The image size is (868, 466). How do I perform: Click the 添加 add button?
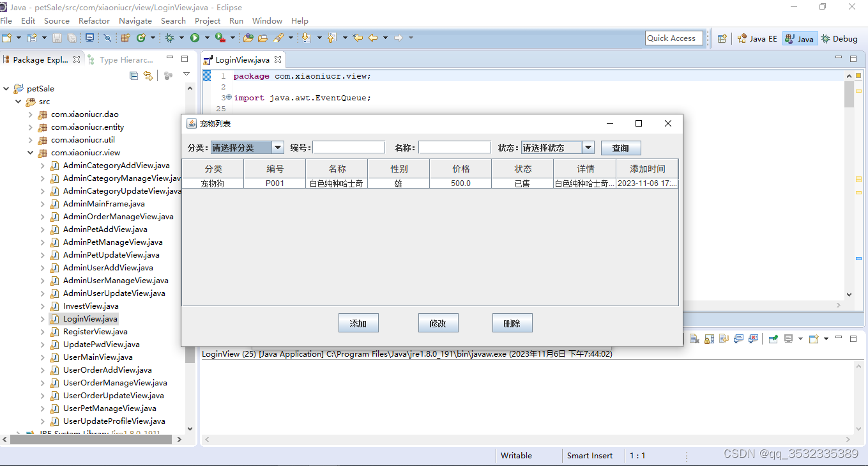[x=358, y=323]
